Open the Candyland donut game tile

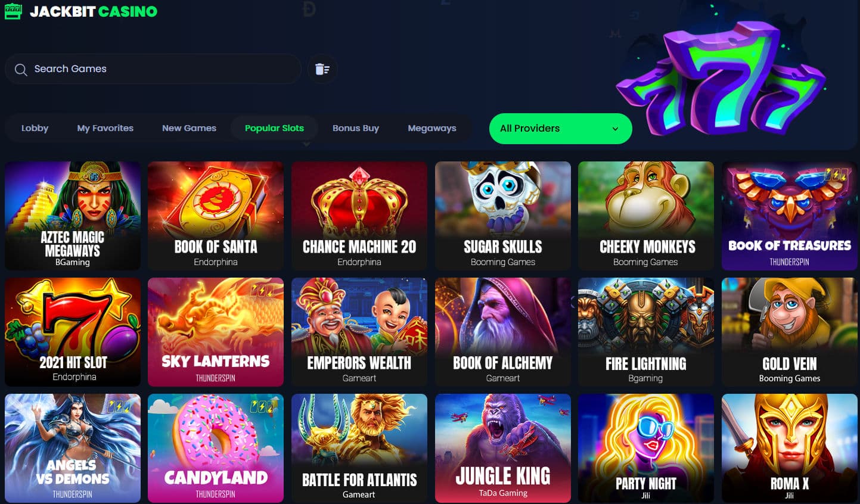pos(216,448)
